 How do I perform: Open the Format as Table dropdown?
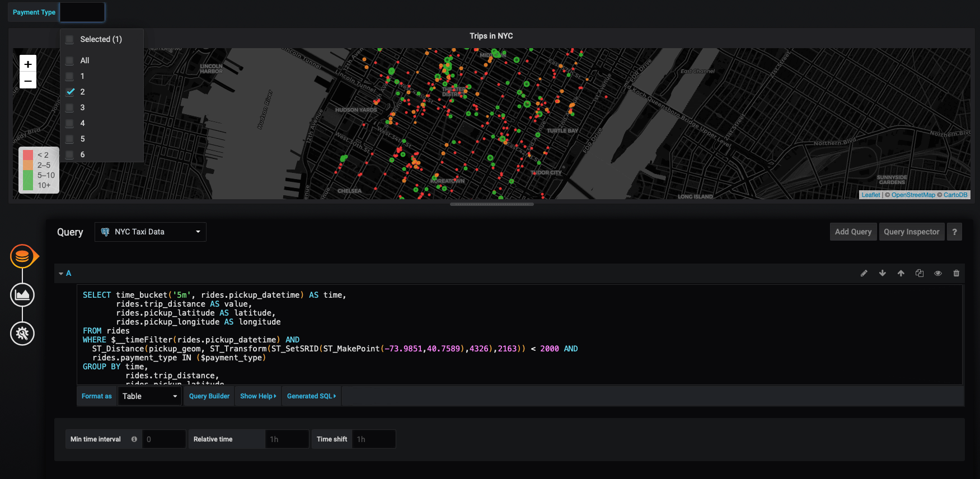point(149,396)
